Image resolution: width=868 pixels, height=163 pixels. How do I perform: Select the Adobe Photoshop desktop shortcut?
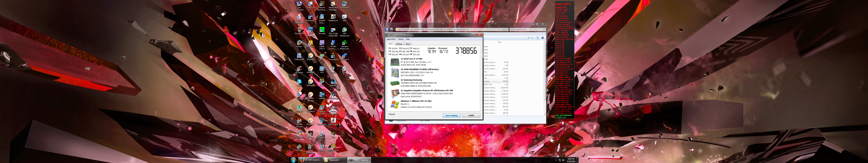pos(311,32)
